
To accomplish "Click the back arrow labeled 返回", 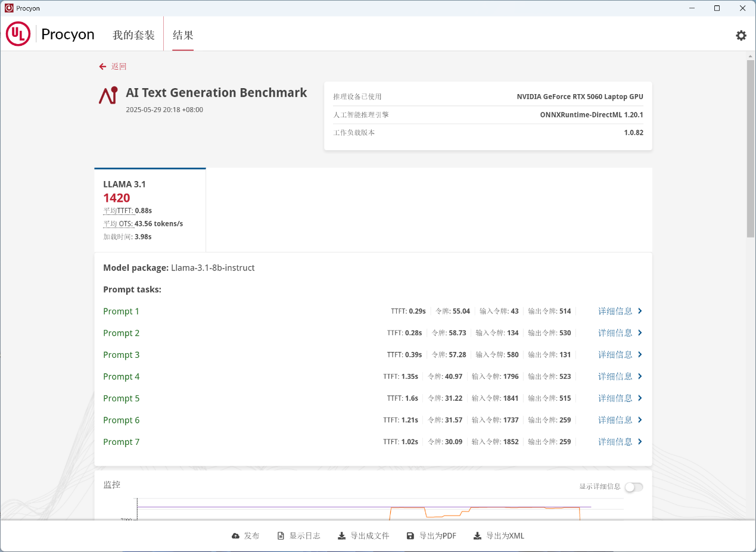I will pyautogui.click(x=103, y=67).
